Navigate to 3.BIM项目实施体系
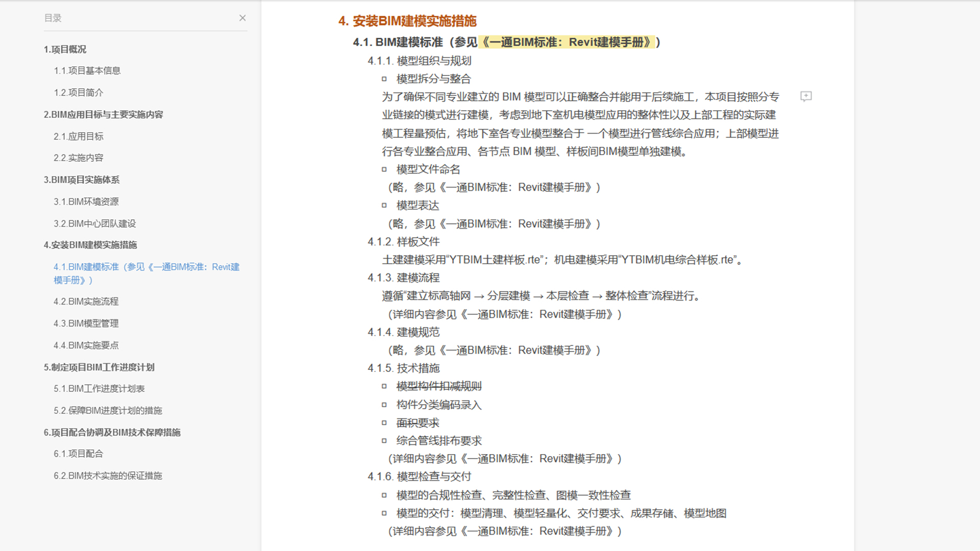 [82, 180]
